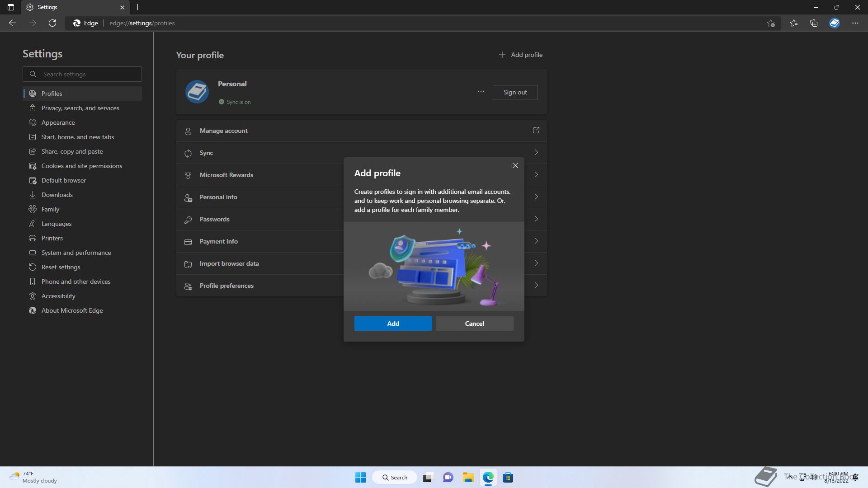Click the Edge icon on the taskbar

pyautogui.click(x=488, y=478)
